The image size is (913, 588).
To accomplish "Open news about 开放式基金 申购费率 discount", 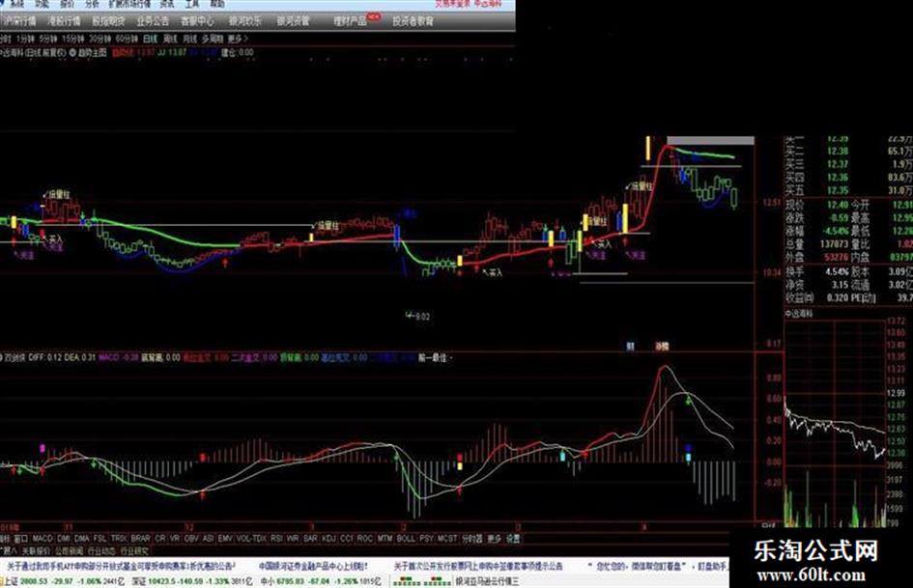I will point(121,566).
